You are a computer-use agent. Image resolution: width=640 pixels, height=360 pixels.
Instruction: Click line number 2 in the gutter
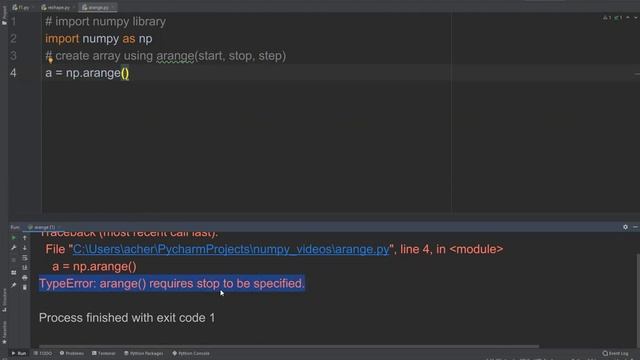(x=13, y=39)
